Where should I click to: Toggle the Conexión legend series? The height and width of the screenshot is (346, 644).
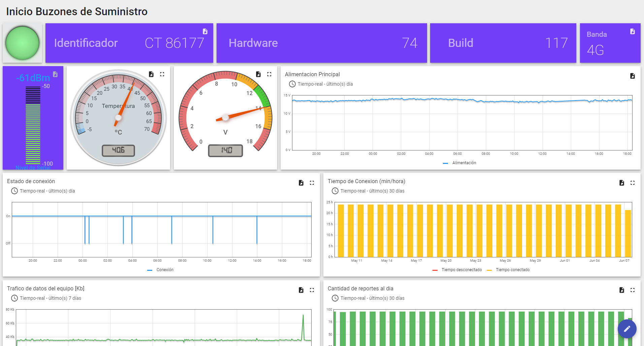click(160, 270)
